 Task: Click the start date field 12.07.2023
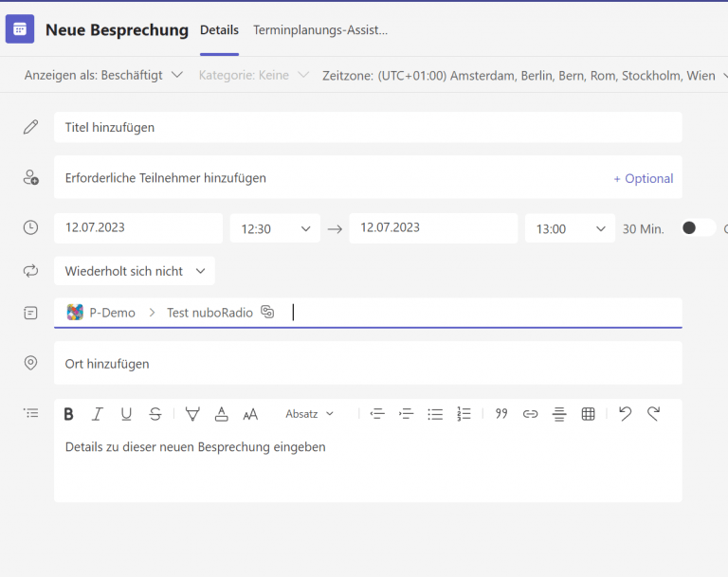click(138, 228)
